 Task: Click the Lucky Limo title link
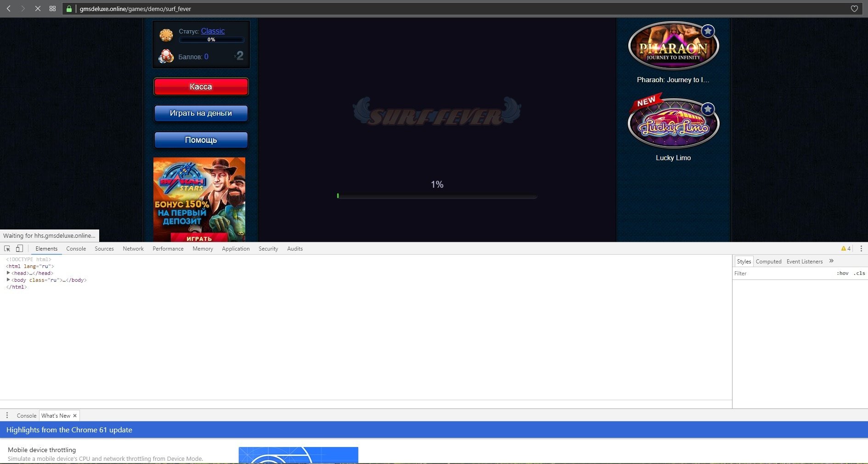pyautogui.click(x=673, y=158)
